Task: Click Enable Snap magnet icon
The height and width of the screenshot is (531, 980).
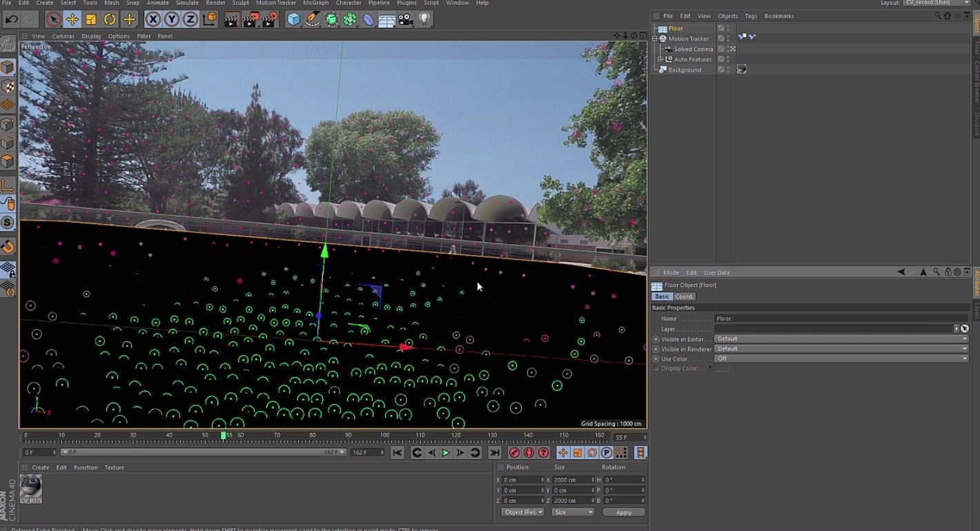Action: [x=8, y=247]
